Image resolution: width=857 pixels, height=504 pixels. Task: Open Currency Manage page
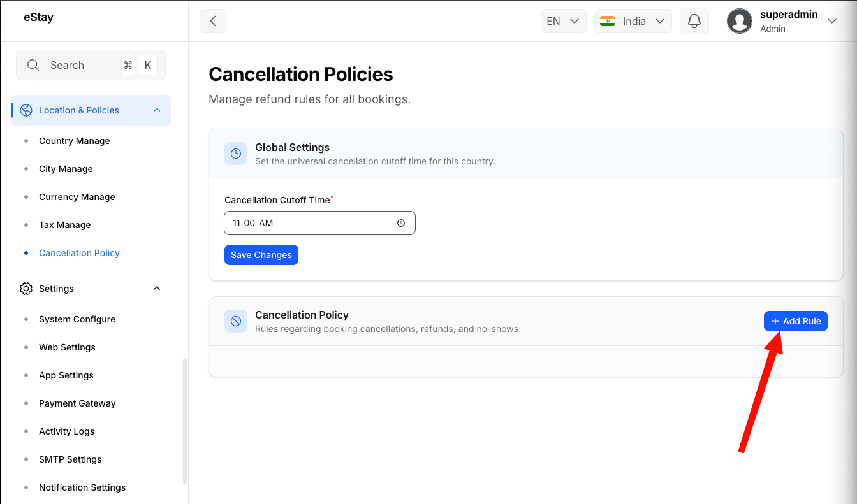[x=77, y=197]
